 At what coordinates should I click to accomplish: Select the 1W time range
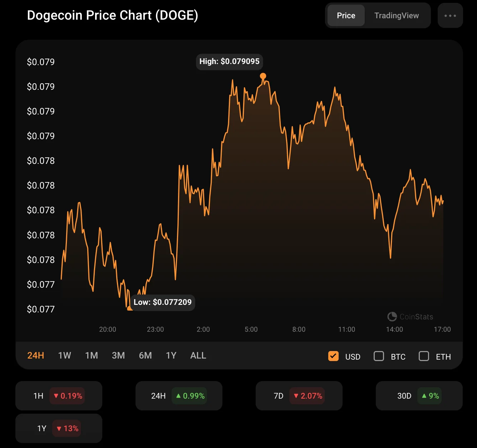pyautogui.click(x=65, y=356)
